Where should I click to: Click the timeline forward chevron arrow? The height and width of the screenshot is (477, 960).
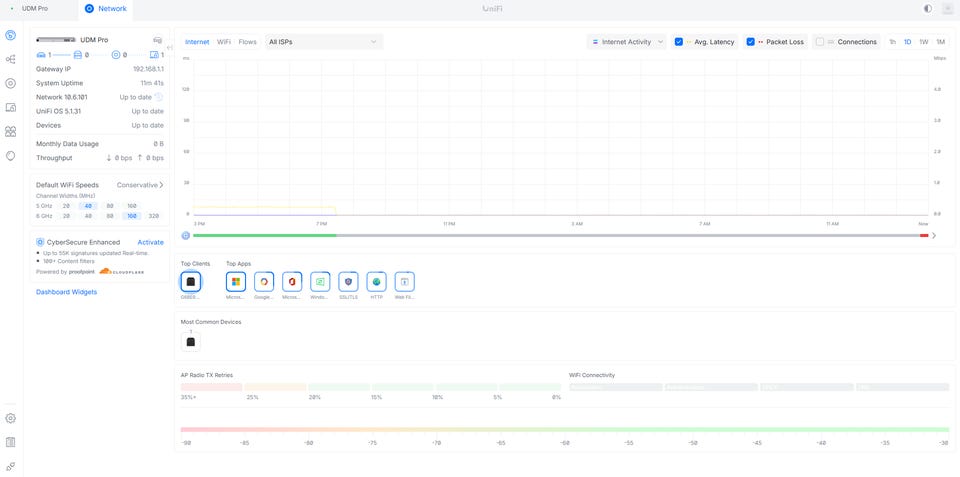click(934, 235)
